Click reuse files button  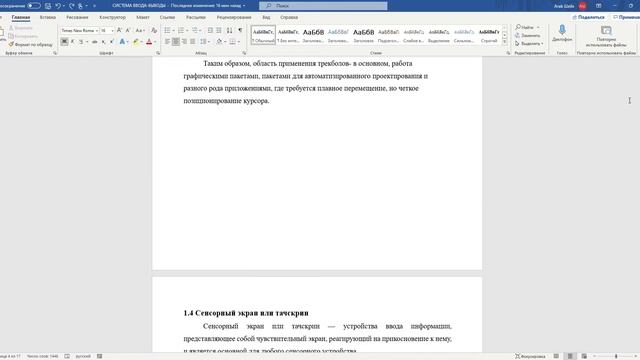pos(606,36)
